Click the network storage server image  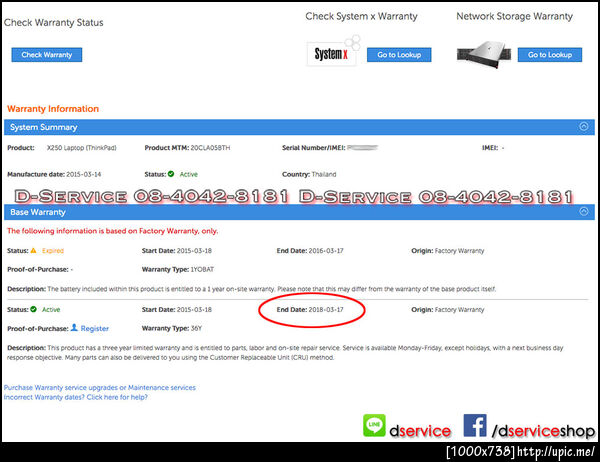pos(484,54)
